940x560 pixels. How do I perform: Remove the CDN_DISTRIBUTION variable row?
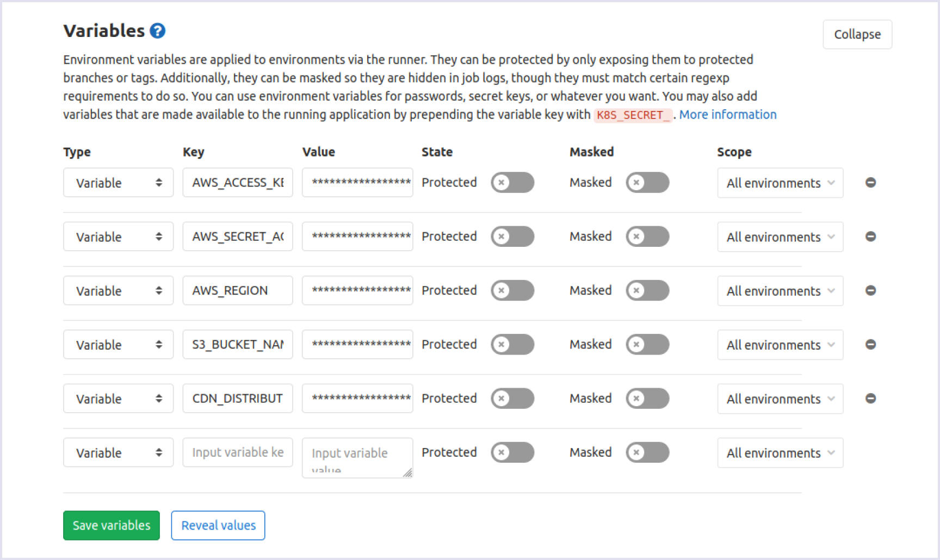(x=870, y=399)
